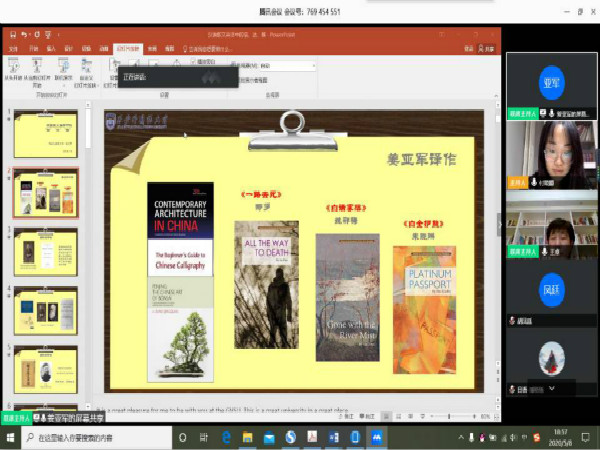The height and width of the screenshot is (450, 600).
Task: Click the PowerPoint zoom slider
Action: pyautogui.click(x=452, y=416)
